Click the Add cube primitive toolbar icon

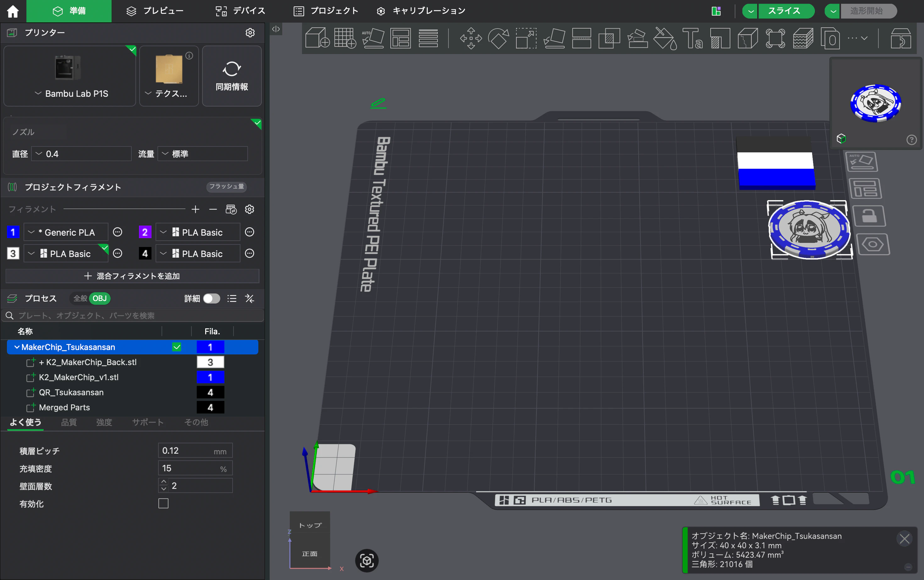[317, 38]
